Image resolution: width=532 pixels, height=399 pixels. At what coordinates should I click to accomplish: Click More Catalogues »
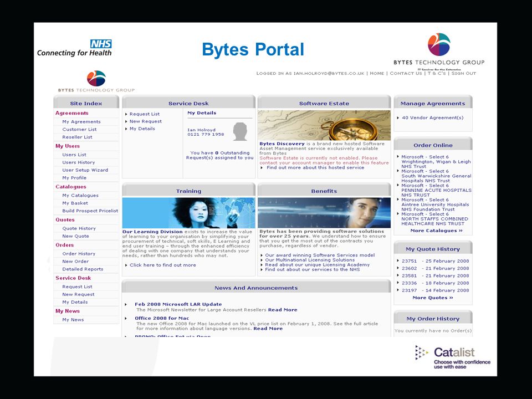[436, 231]
